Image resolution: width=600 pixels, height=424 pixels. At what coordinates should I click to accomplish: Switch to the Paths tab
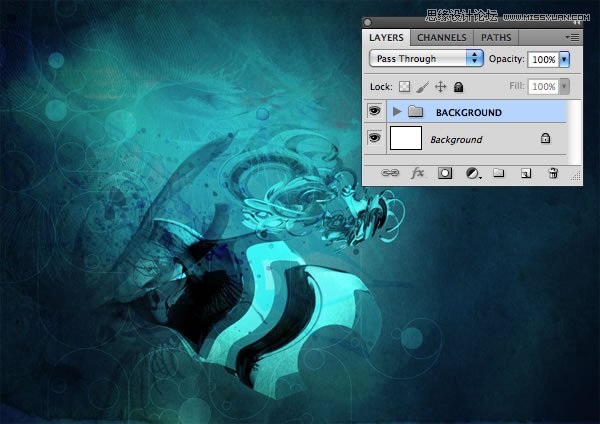pyautogui.click(x=496, y=38)
